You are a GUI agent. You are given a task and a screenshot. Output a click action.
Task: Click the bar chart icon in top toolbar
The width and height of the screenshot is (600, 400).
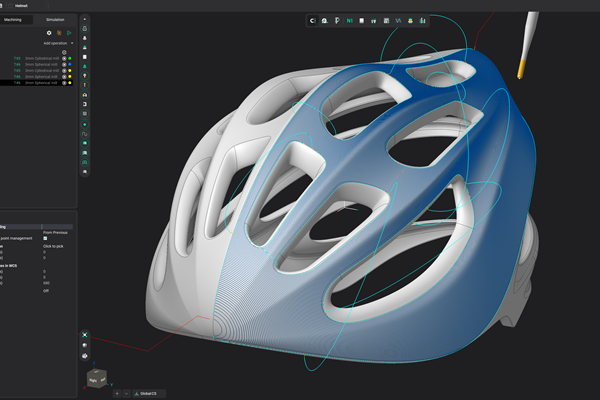coord(423,19)
